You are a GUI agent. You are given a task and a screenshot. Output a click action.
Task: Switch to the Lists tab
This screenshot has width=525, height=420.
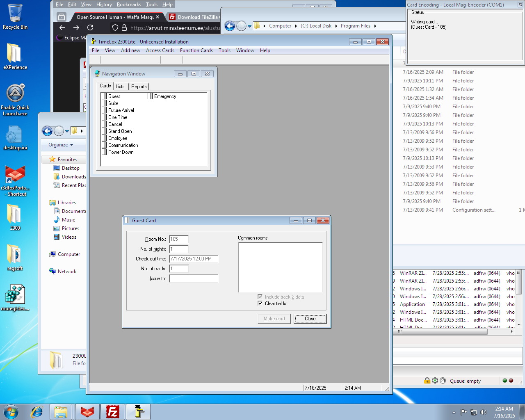pyautogui.click(x=120, y=87)
